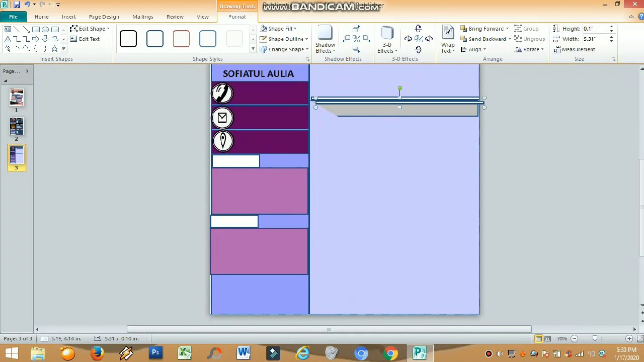Select page 2 thumbnail
Image resolution: width=644 pixels, height=362 pixels.
[x=16, y=126]
